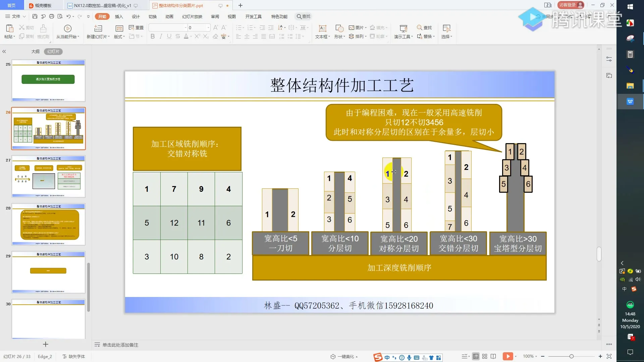Switch Chinese/English mode on Sogou input bar
The height and width of the screenshot is (362, 644).
coord(388,357)
